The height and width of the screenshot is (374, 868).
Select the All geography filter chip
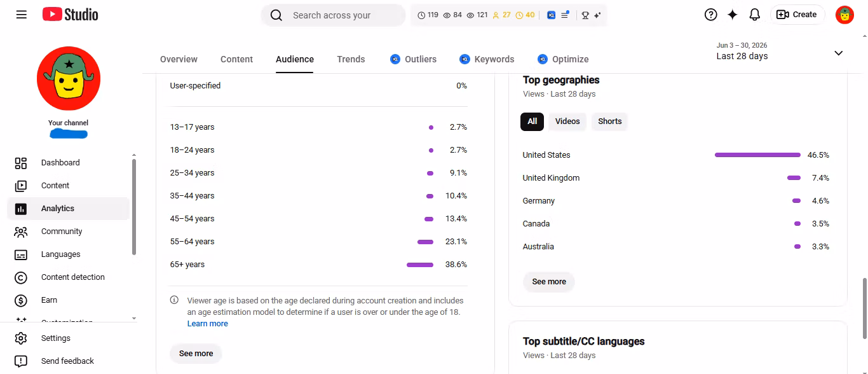tap(532, 121)
